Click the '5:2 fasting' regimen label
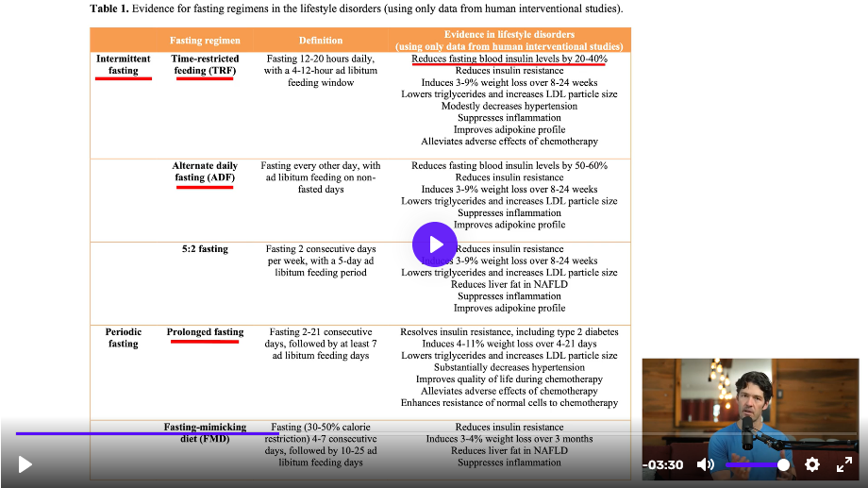 [x=205, y=249]
